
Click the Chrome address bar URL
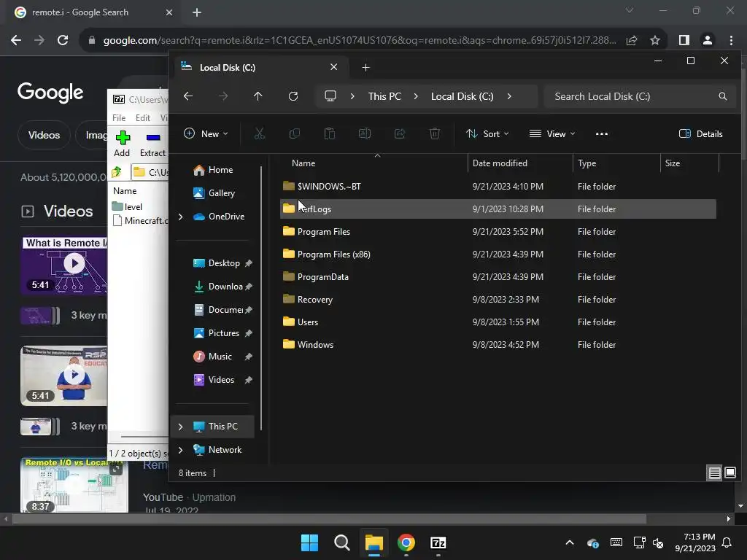click(x=359, y=41)
